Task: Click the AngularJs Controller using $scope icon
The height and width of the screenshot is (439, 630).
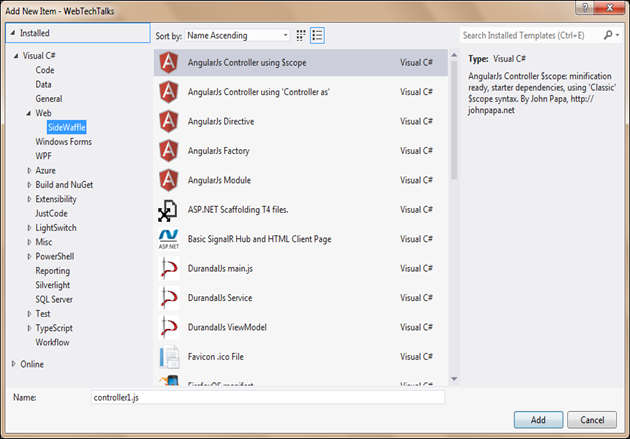Action: (x=169, y=63)
